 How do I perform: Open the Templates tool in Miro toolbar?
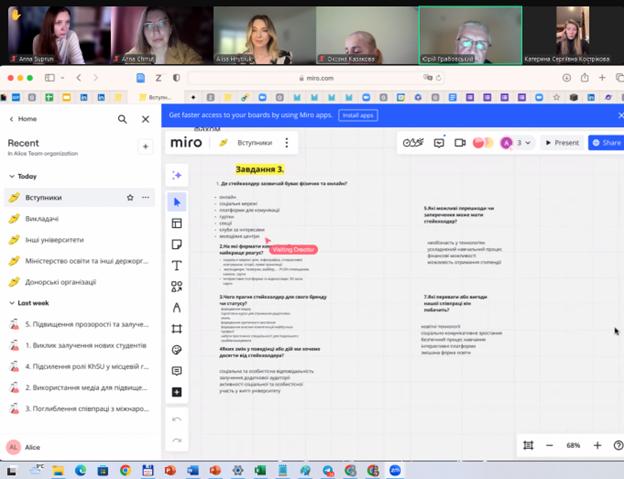177,223
